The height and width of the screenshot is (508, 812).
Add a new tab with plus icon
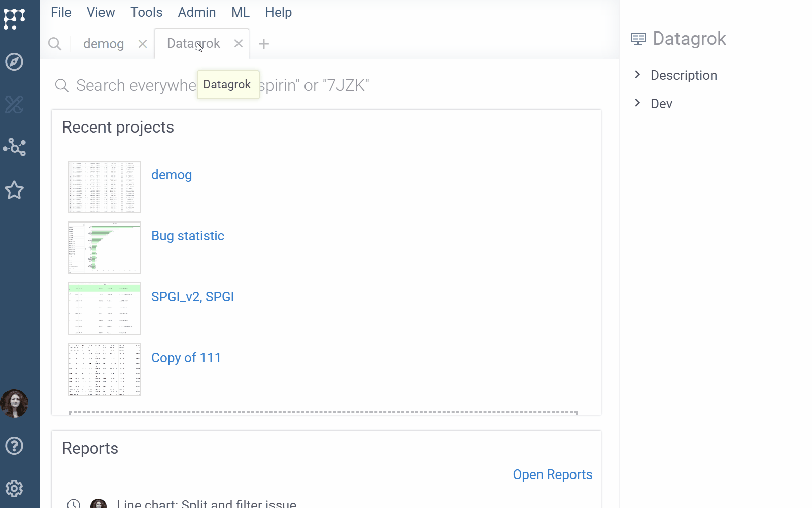pyautogui.click(x=264, y=44)
